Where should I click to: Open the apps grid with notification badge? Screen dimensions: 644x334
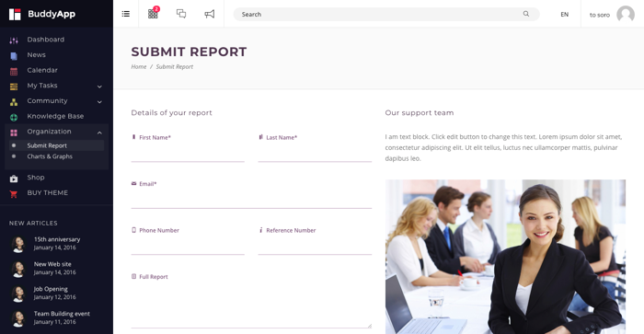click(x=154, y=13)
